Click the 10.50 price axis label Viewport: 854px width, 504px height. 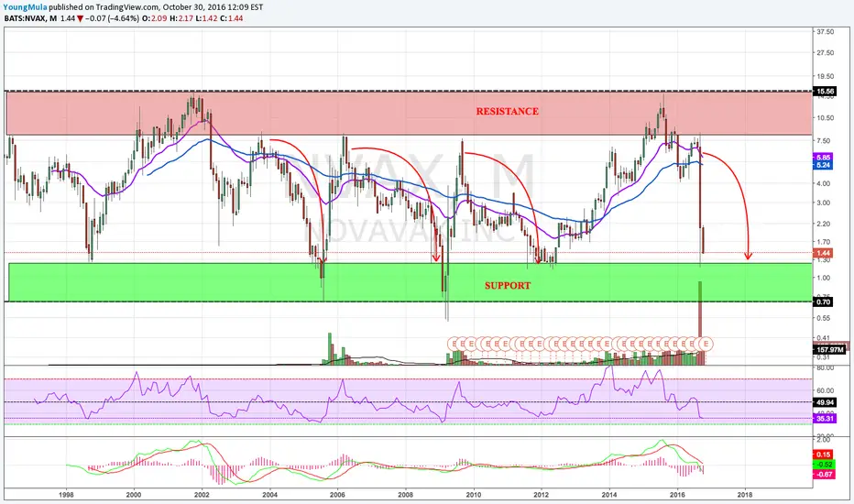click(826, 117)
